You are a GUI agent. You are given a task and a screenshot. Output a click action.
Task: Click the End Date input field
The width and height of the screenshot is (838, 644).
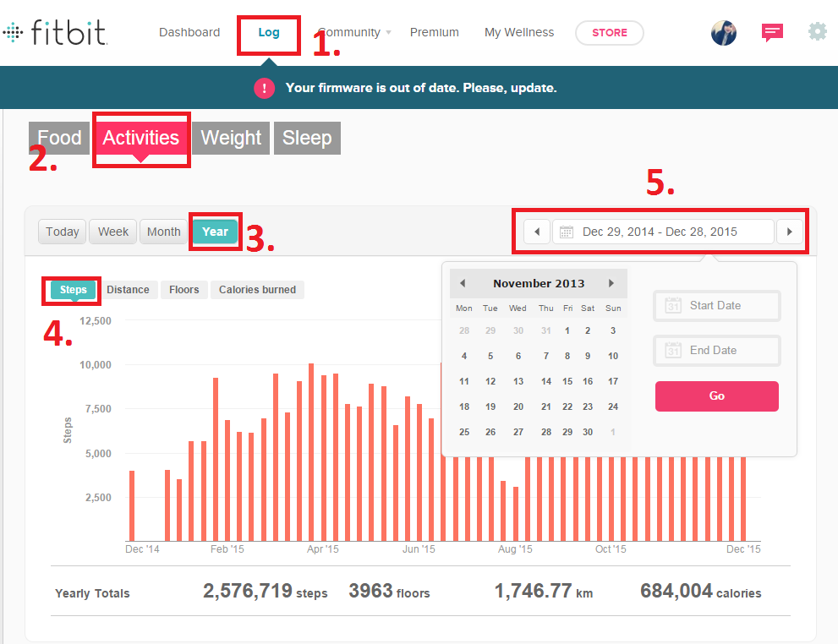[x=717, y=350]
